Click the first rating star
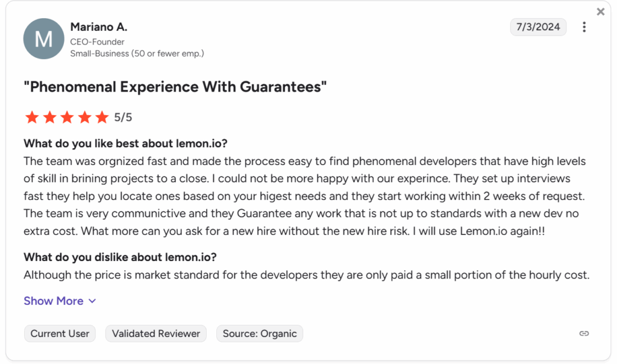The height and width of the screenshot is (364, 617). (32, 117)
